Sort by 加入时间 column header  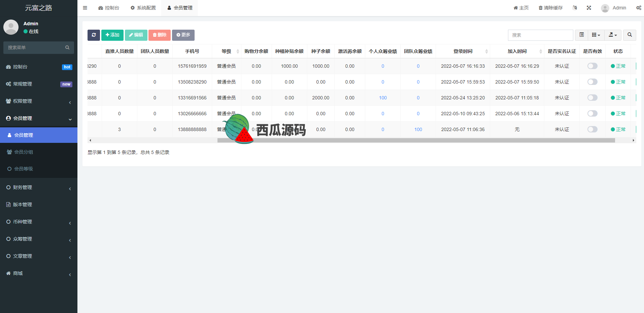(517, 51)
